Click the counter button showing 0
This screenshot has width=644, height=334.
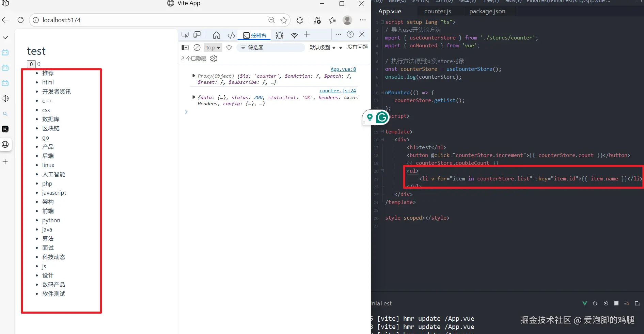(31, 64)
